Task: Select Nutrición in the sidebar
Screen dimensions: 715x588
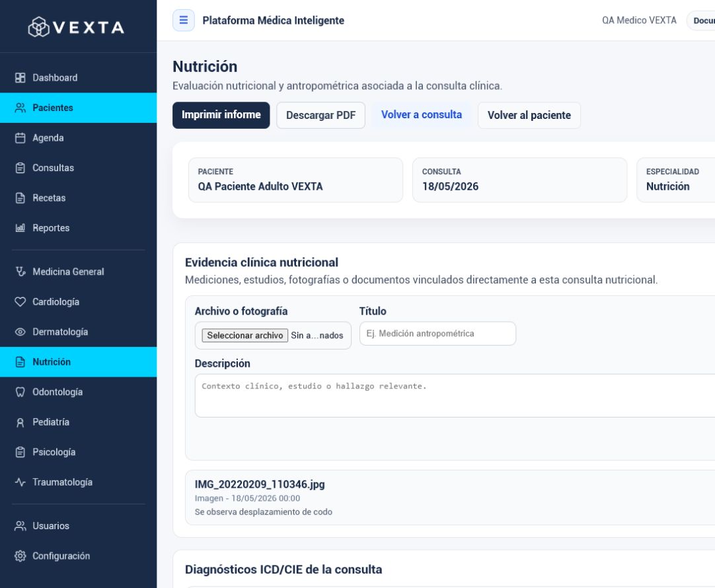Action: [x=79, y=362]
